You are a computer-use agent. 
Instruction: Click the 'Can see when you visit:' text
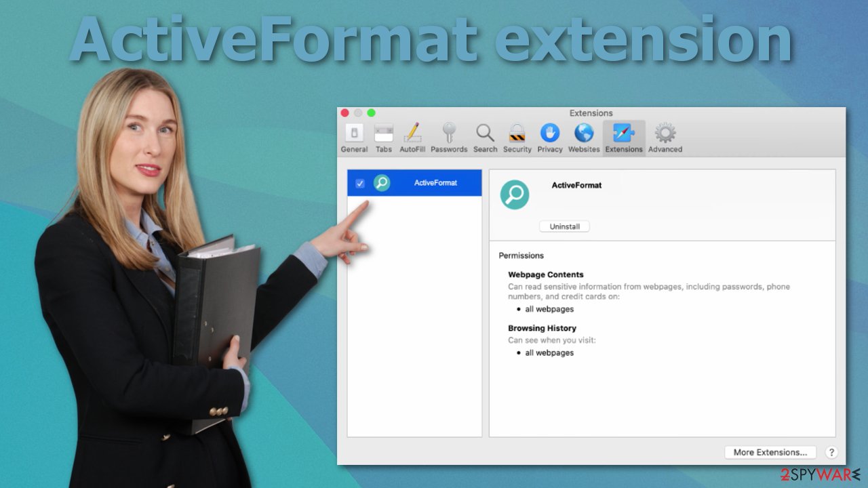pyautogui.click(x=552, y=340)
